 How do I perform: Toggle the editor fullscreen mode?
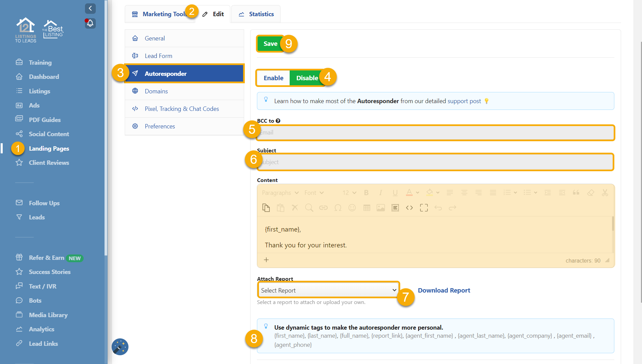(424, 208)
